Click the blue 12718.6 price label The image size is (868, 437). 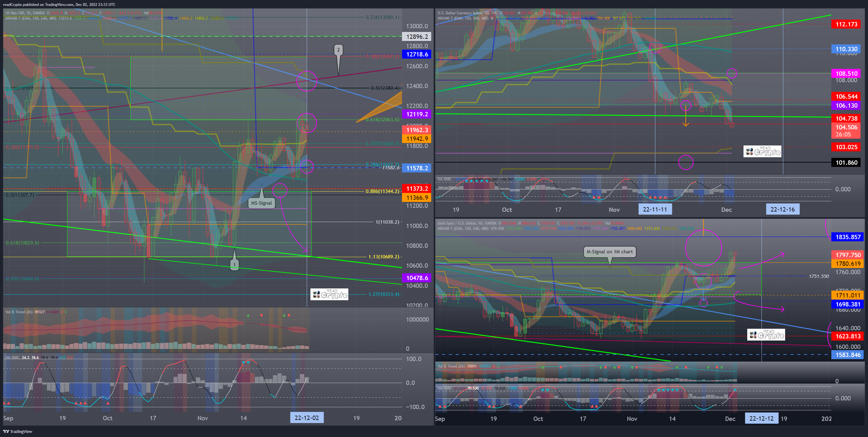pos(417,54)
